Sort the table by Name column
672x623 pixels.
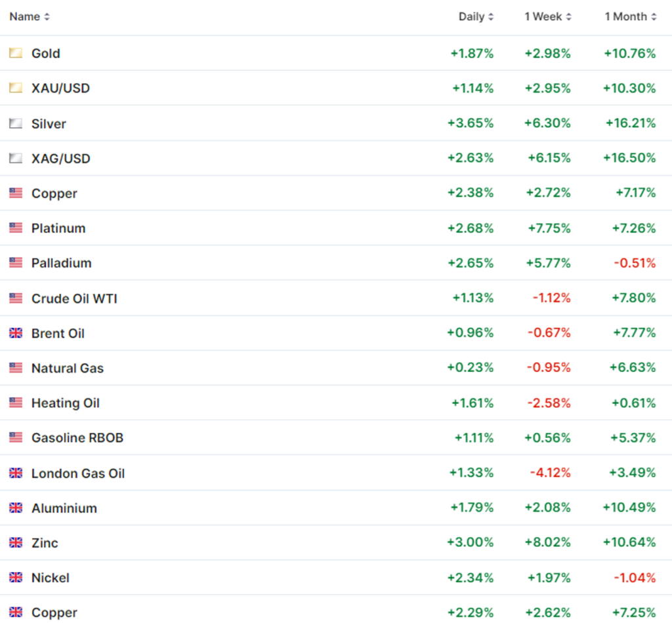[x=30, y=17]
